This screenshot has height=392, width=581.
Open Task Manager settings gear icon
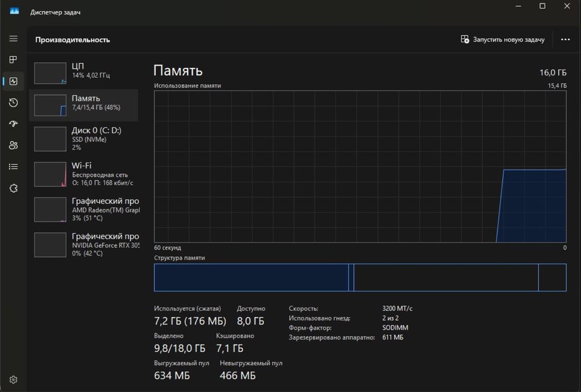pyautogui.click(x=13, y=380)
